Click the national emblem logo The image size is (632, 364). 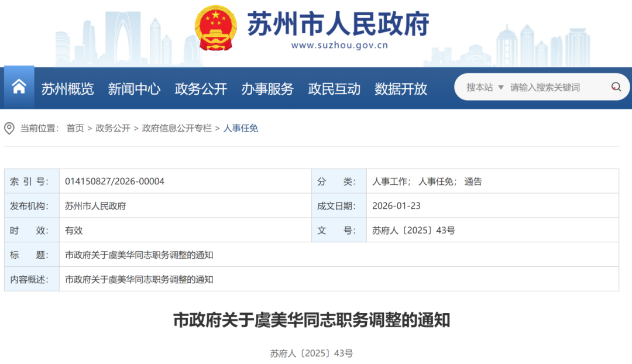[215, 28]
